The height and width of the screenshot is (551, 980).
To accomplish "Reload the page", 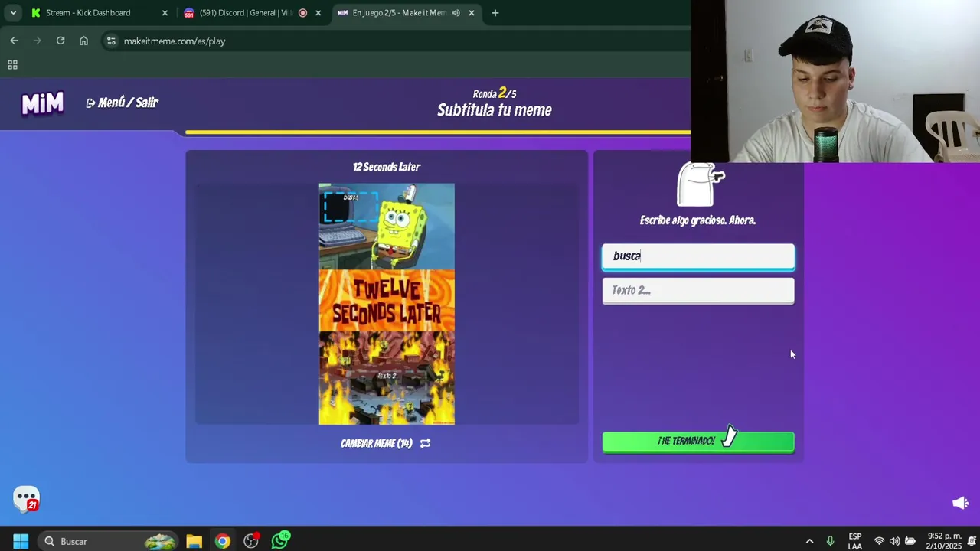I will coord(60,41).
